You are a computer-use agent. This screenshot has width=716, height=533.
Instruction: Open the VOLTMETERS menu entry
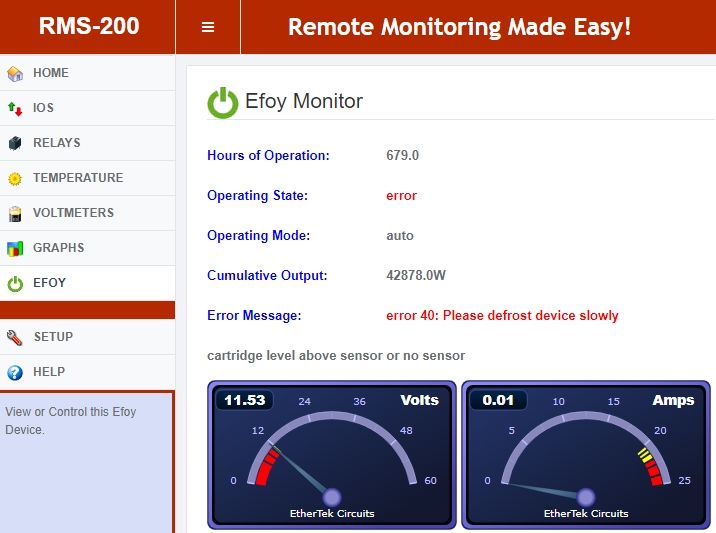click(73, 213)
